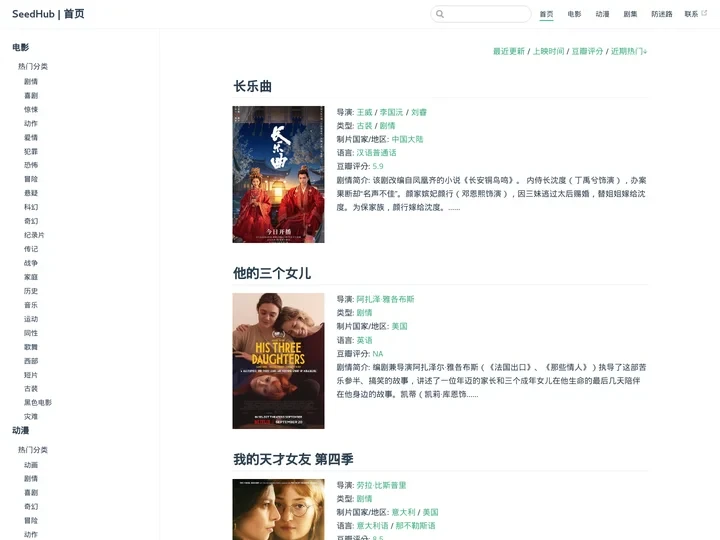The width and height of the screenshot is (720, 540).
Task: Click director 劳拉·比斯普里 link
Action: [x=382, y=485]
